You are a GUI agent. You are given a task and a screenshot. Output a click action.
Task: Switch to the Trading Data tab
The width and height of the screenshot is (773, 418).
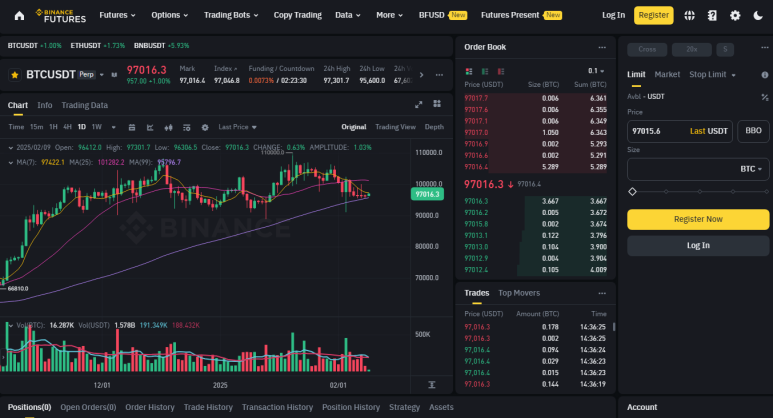pyautogui.click(x=84, y=105)
